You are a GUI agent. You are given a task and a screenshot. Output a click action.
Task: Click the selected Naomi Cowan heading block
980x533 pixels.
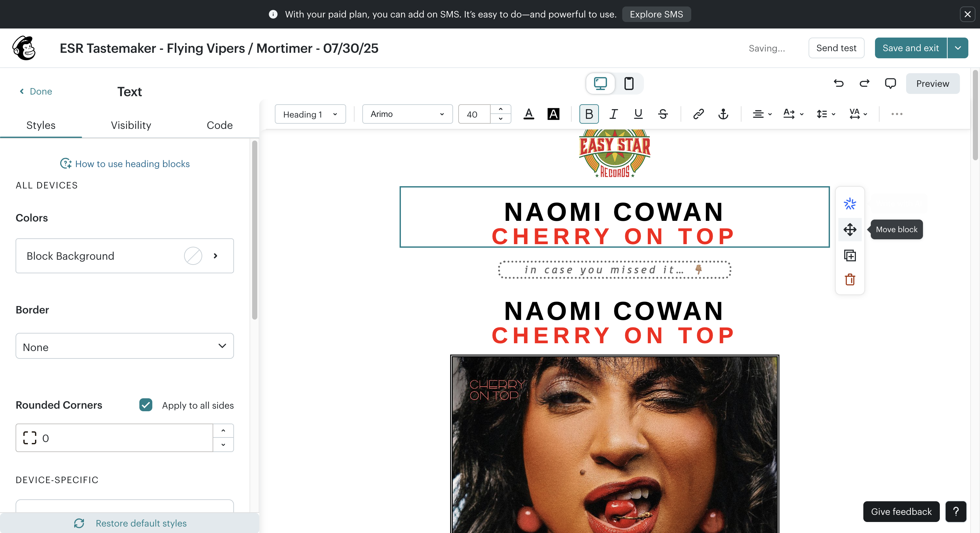[x=614, y=217]
